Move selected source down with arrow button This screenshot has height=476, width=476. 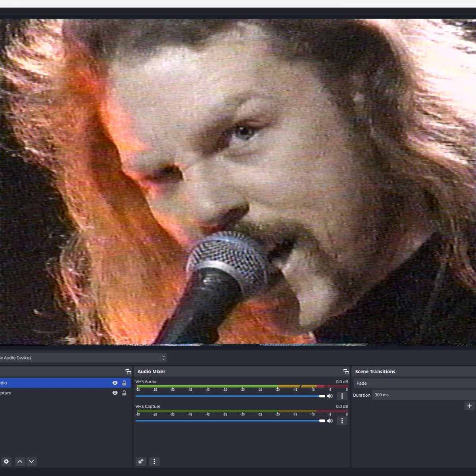(31, 461)
